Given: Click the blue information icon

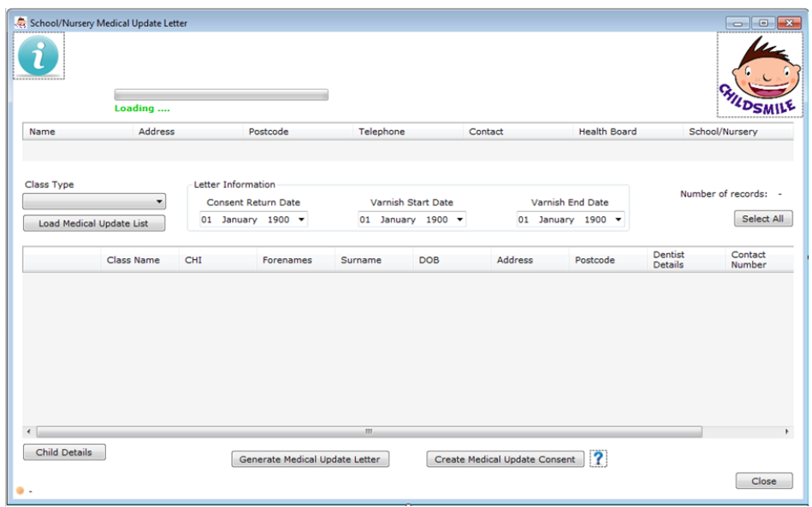Looking at the screenshot, I should 39,56.
